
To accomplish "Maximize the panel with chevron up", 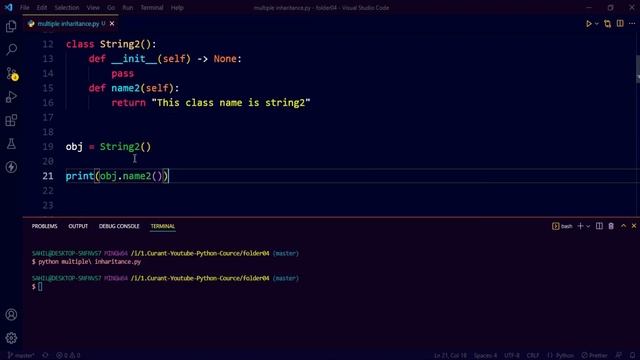I will pos(623,226).
